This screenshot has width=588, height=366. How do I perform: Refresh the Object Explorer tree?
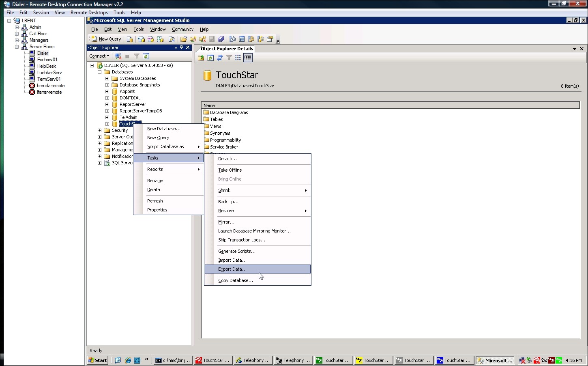(x=146, y=56)
